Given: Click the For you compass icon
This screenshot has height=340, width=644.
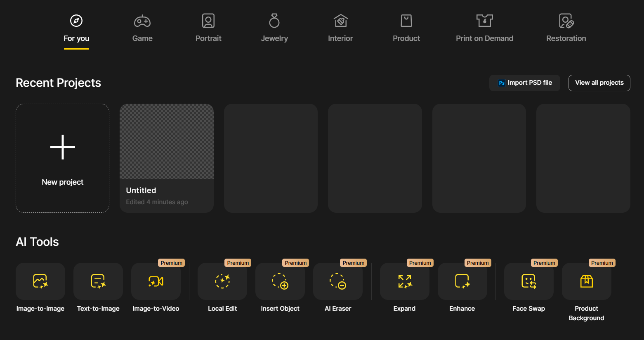Looking at the screenshot, I should pyautogui.click(x=76, y=21).
